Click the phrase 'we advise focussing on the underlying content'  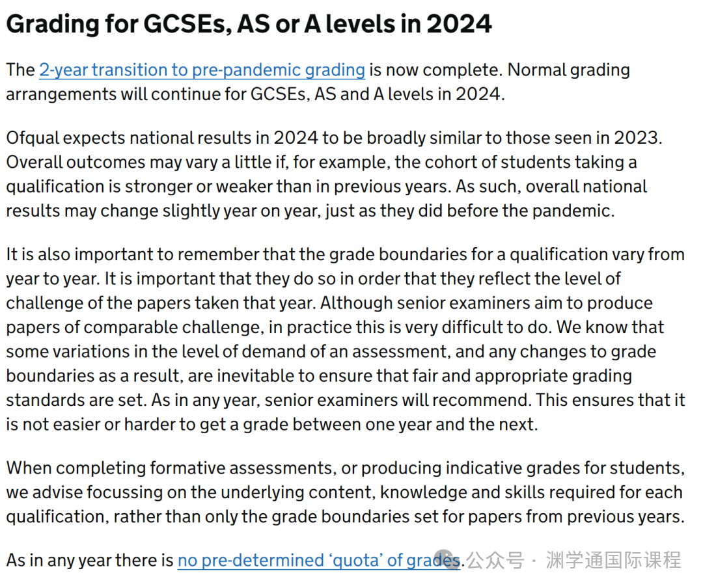189,492
